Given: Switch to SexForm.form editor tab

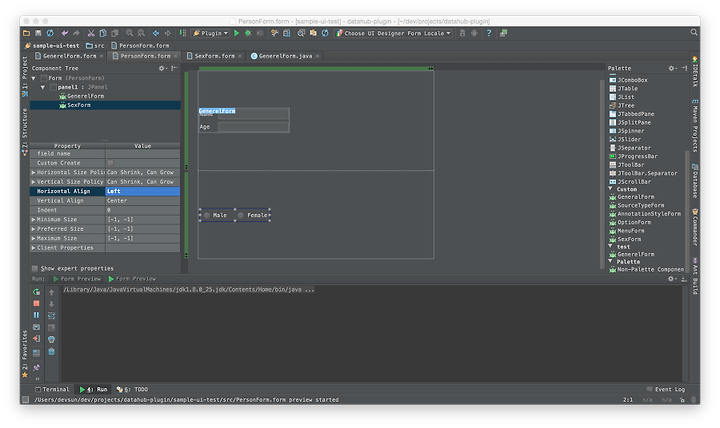Looking at the screenshot, I should (214, 56).
